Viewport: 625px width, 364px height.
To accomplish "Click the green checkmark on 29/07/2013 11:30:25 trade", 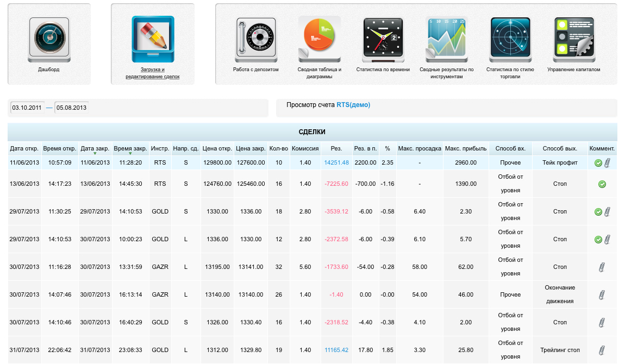I will (598, 212).
